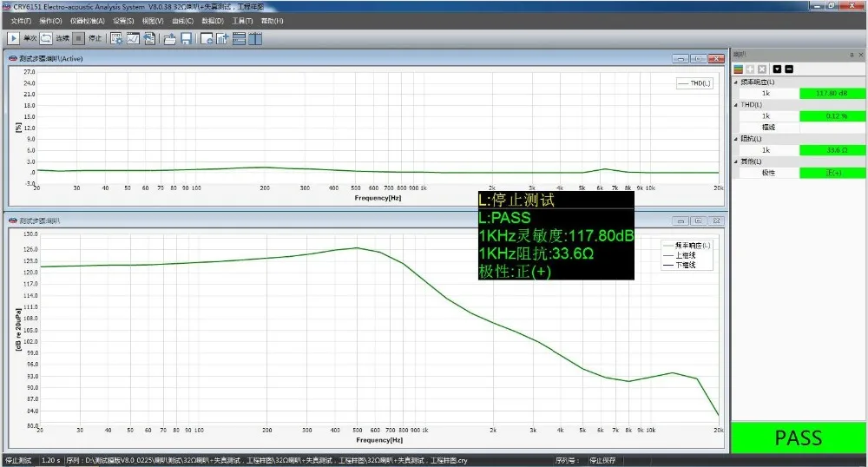Minimize the upper THD chart window
The image size is (868, 467).
tap(681, 59)
